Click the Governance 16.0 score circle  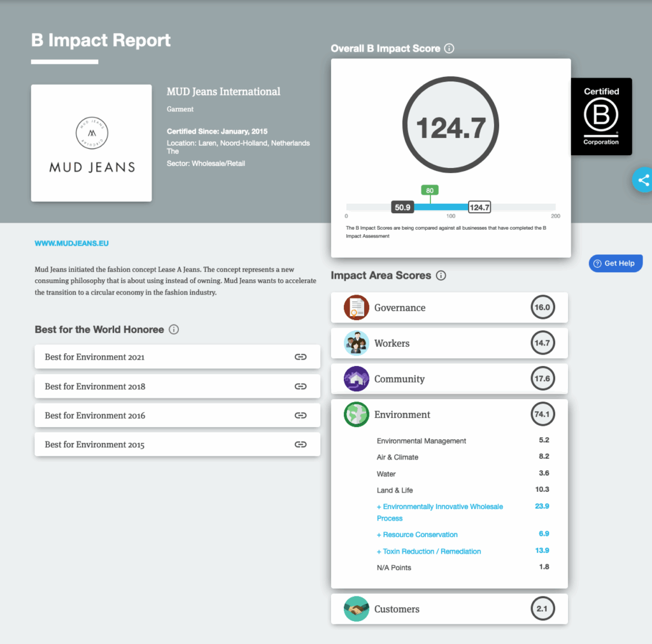pyautogui.click(x=542, y=307)
